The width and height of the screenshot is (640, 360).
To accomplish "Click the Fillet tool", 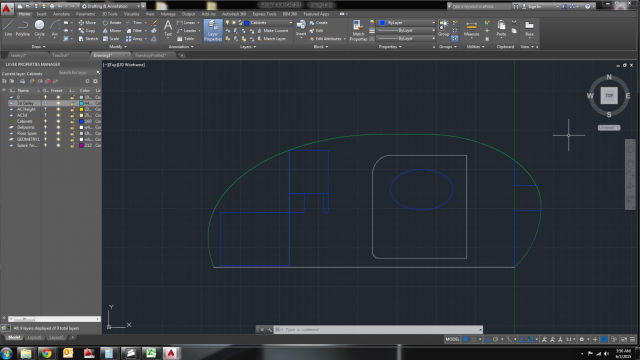I will (134, 31).
